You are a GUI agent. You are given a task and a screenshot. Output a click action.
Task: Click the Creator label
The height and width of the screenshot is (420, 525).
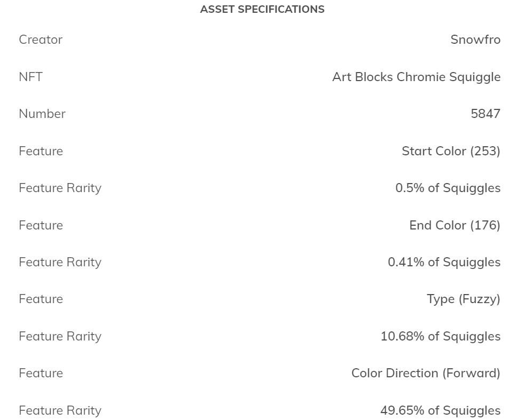(x=41, y=39)
